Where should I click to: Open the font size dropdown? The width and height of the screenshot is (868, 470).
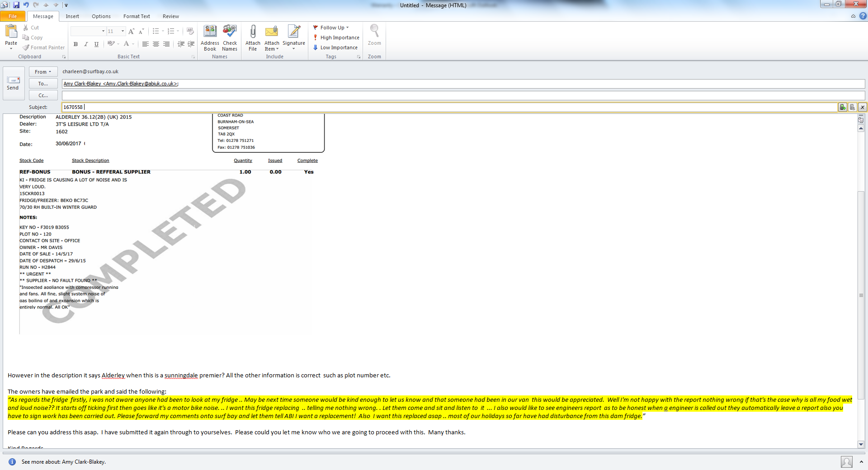click(123, 31)
